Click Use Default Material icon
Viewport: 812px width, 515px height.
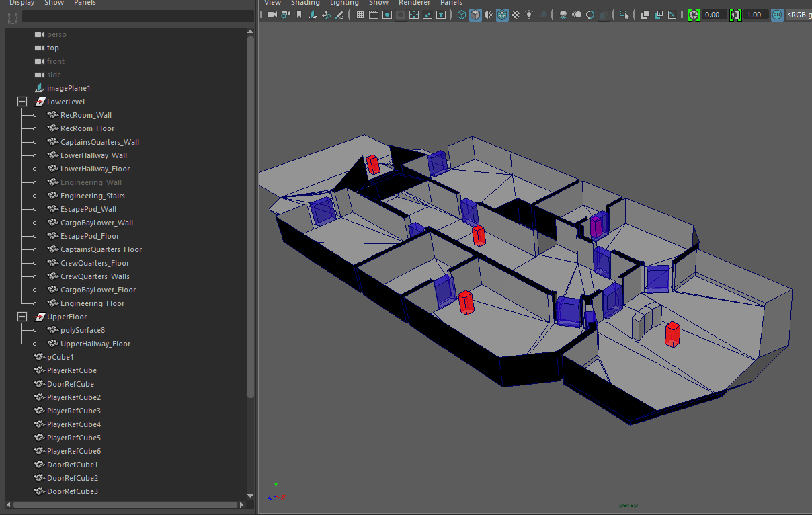(489, 15)
